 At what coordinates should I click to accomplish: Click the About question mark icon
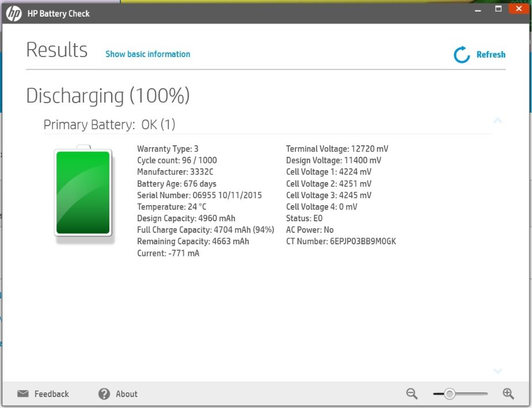(x=104, y=394)
